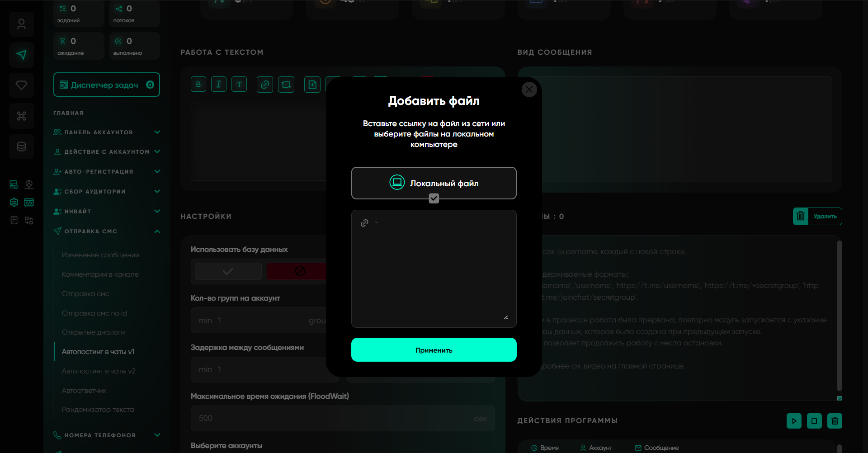Click the Italic formatting icon

click(x=219, y=85)
